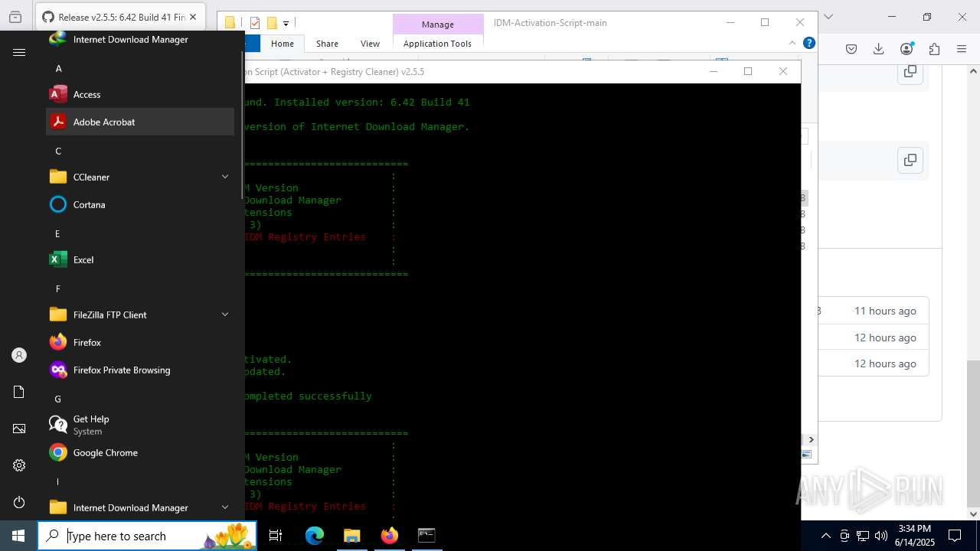The width and height of the screenshot is (980, 551).
Task: Click Properties icon in Explorer quick access toolbar
Action: [x=255, y=23]
